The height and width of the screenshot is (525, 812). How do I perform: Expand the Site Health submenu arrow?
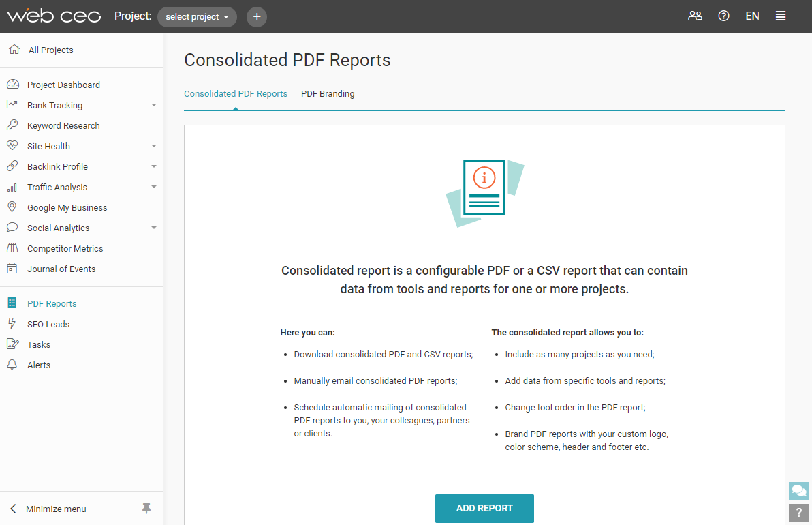tap(154, 146)
